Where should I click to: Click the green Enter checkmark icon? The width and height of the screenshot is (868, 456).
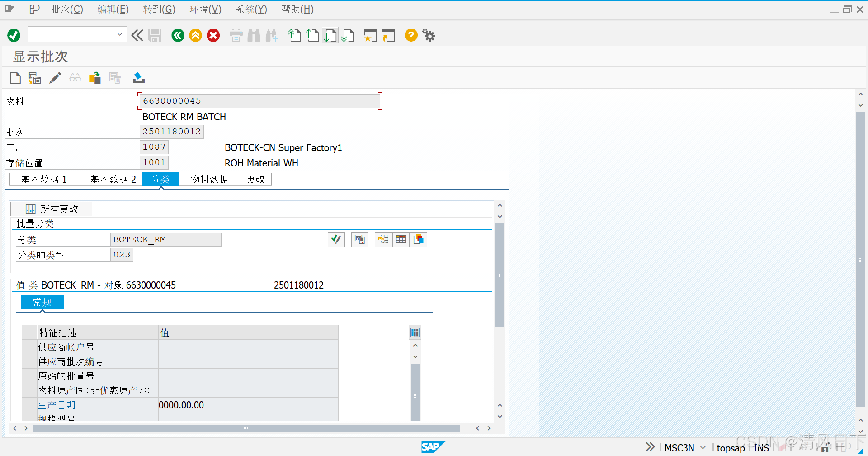tap(14, 35)
